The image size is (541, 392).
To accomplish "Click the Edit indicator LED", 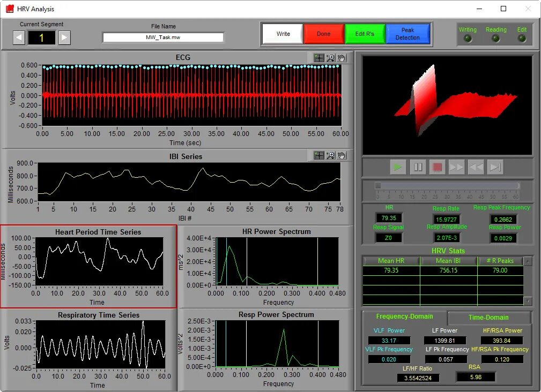I will click(x=522, y=39).
